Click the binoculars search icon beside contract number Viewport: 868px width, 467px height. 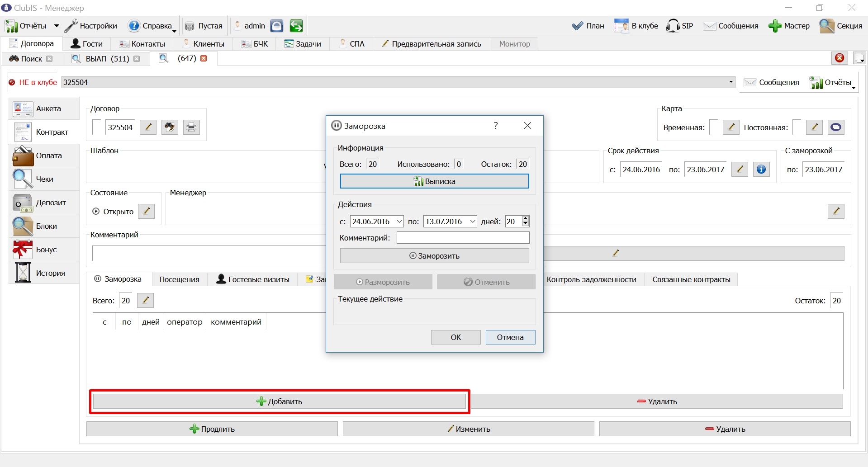click(x=170, y=127)
